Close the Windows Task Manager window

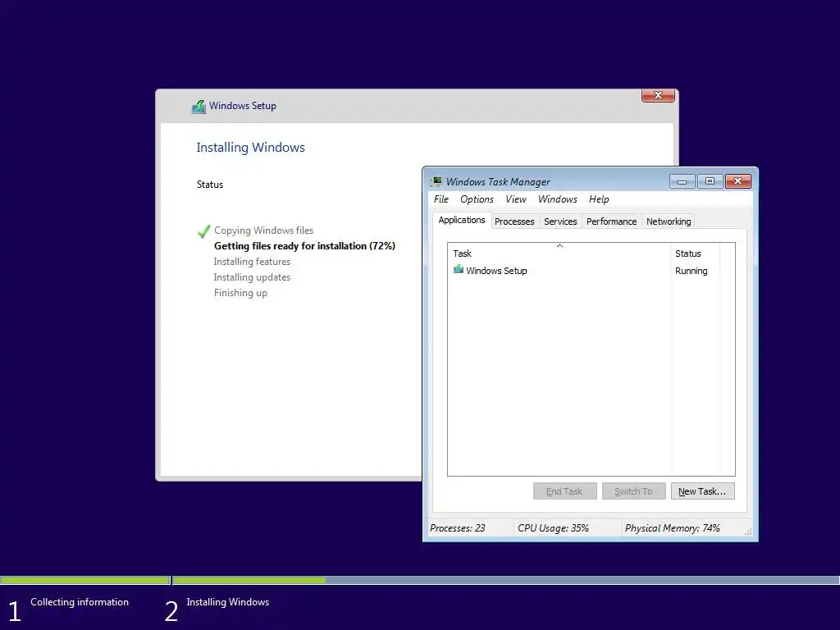point(738,181)
